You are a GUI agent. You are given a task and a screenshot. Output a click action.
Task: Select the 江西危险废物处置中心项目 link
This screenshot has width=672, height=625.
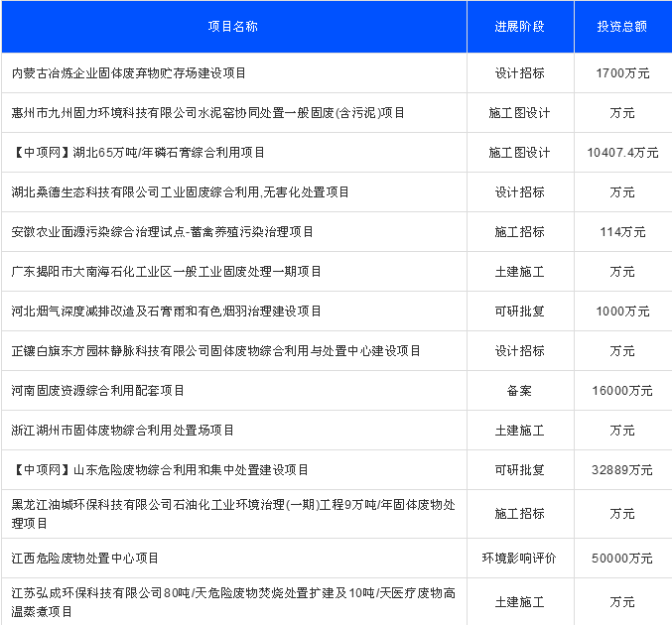click(x=85, y=559)
